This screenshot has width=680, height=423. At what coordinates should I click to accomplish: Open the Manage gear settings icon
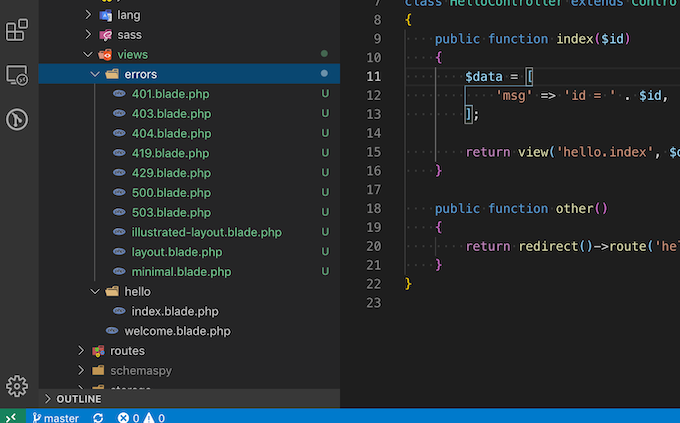17,386
